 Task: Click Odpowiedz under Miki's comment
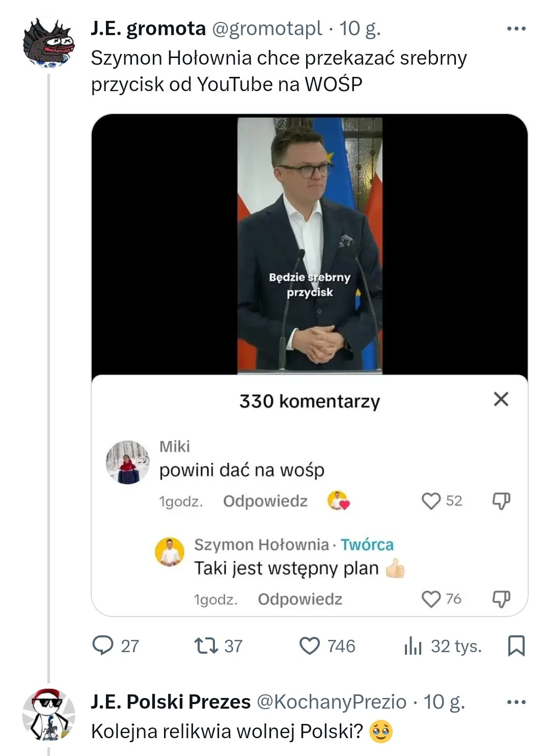coord(265,501)
